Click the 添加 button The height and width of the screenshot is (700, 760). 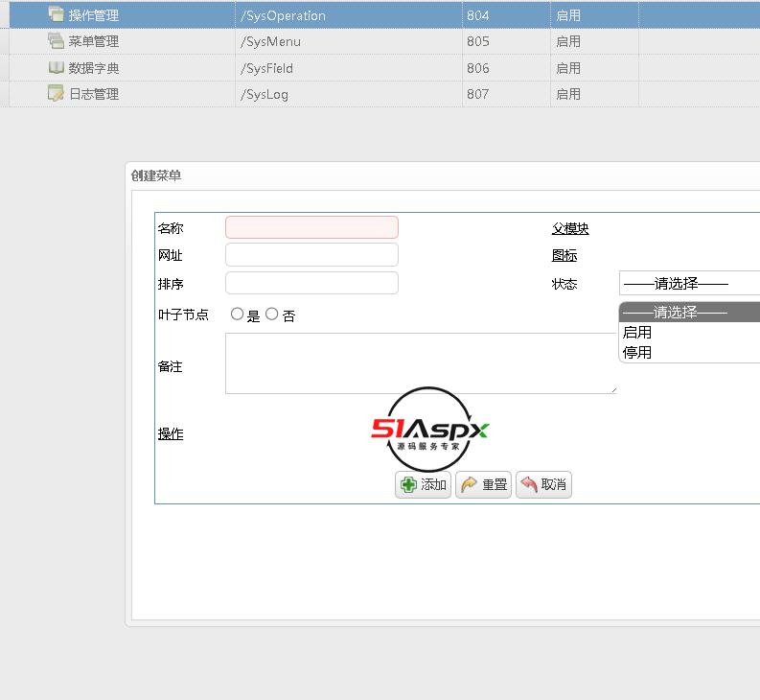click(x=424, y=484)
